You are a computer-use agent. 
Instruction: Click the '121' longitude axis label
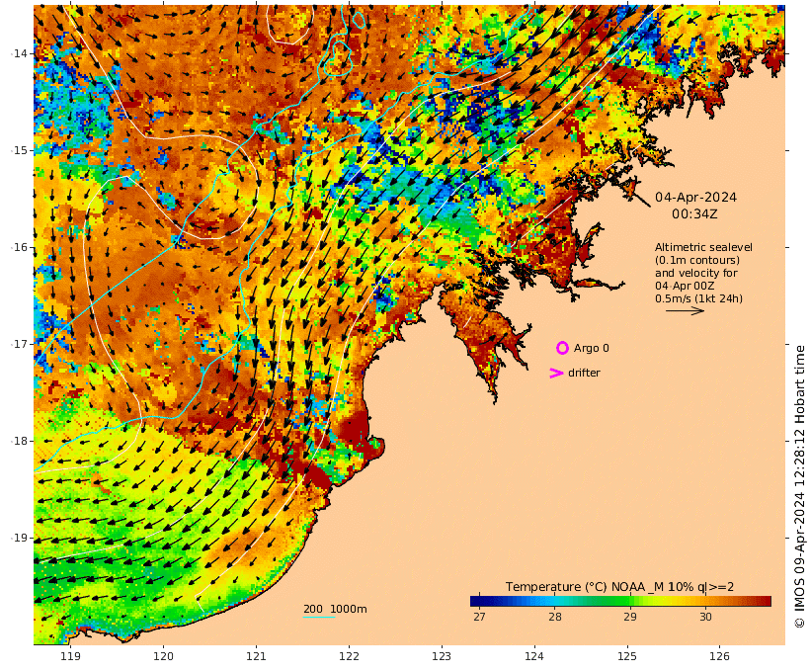[x=256, y=656]
